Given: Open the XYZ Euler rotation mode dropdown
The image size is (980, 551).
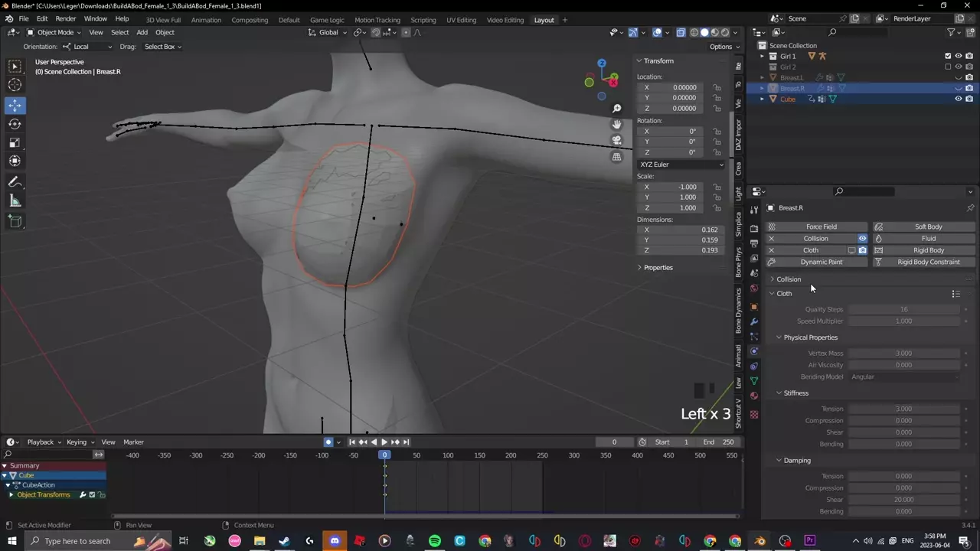Looking at the screenshot, I should coord(681,165).
